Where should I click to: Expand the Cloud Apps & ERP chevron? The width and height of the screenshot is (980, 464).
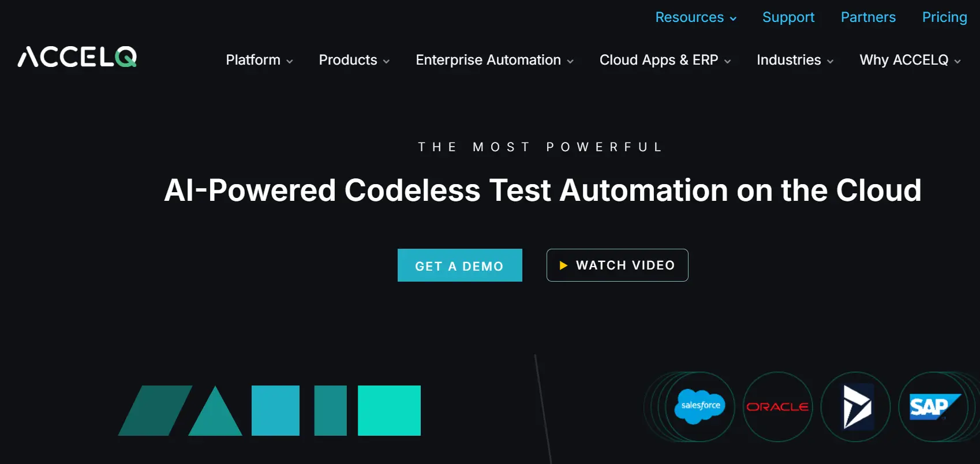point(727,61)
